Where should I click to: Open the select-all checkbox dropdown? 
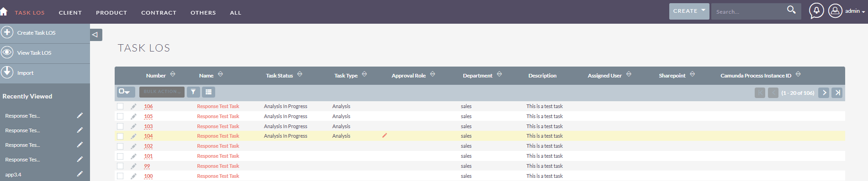[x=126, y=92]
